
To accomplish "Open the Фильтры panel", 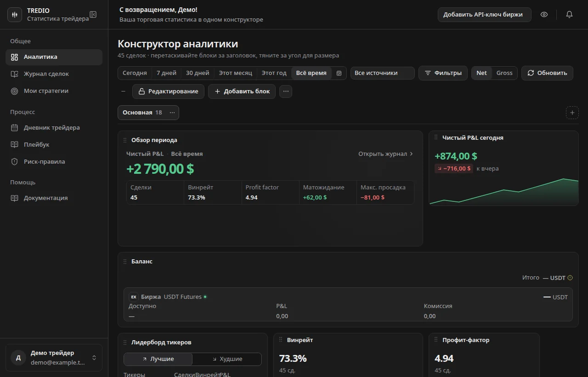I will [443, 73].
